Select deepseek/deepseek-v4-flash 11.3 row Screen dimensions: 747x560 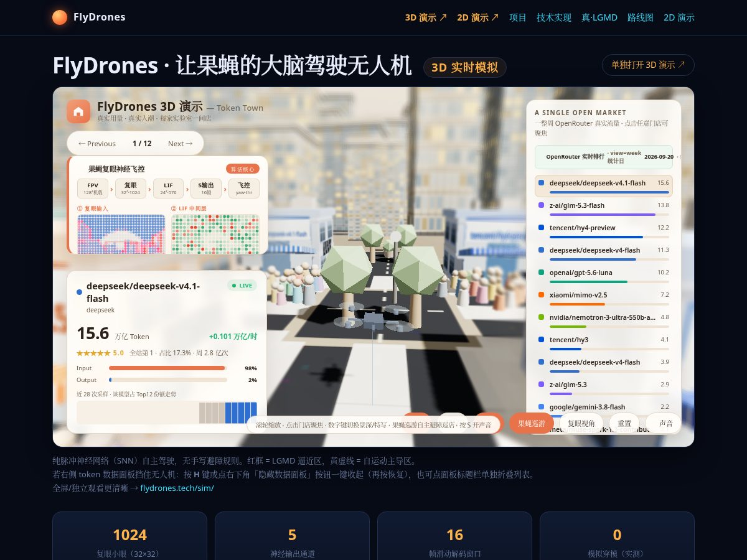tap(604, 253)
